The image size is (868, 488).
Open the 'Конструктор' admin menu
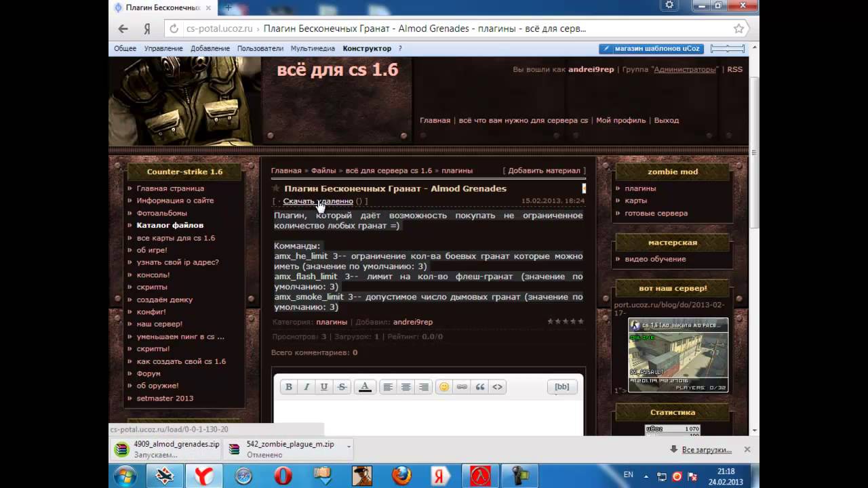367,49
